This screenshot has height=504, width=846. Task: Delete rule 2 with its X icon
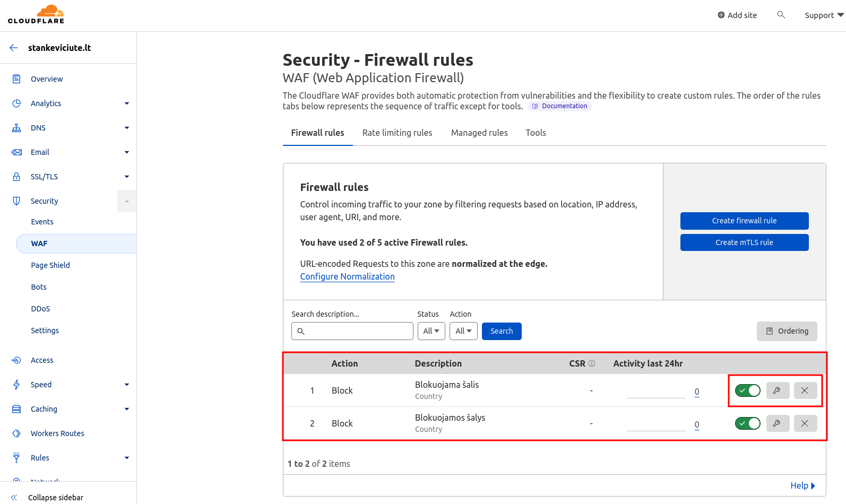click(x=805, y=423)
